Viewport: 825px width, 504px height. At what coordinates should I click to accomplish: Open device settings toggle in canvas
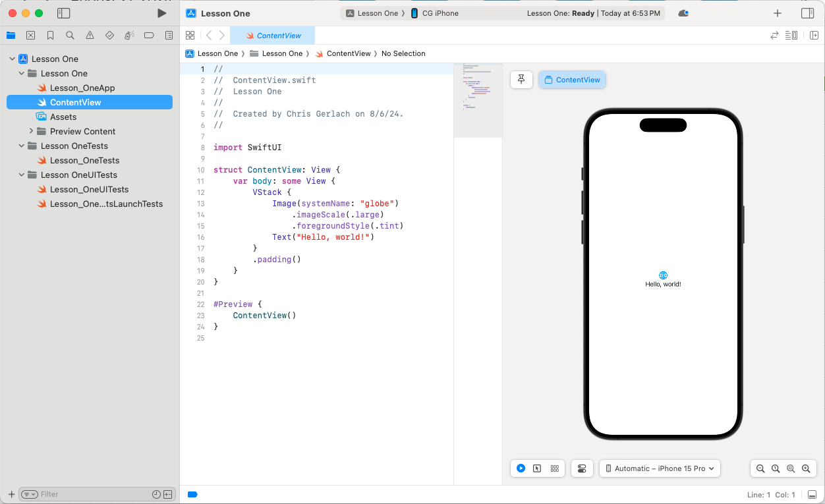(582, 468)
